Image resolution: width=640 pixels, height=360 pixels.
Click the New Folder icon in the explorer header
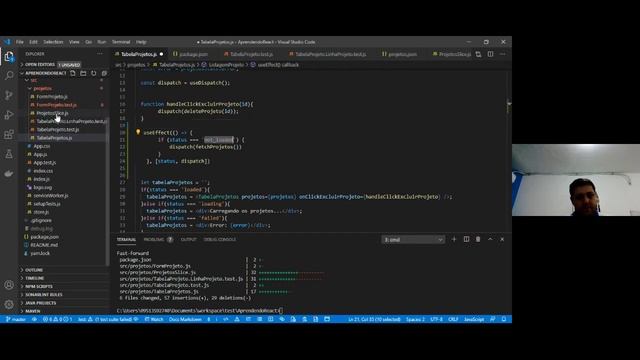click(83, 73)
